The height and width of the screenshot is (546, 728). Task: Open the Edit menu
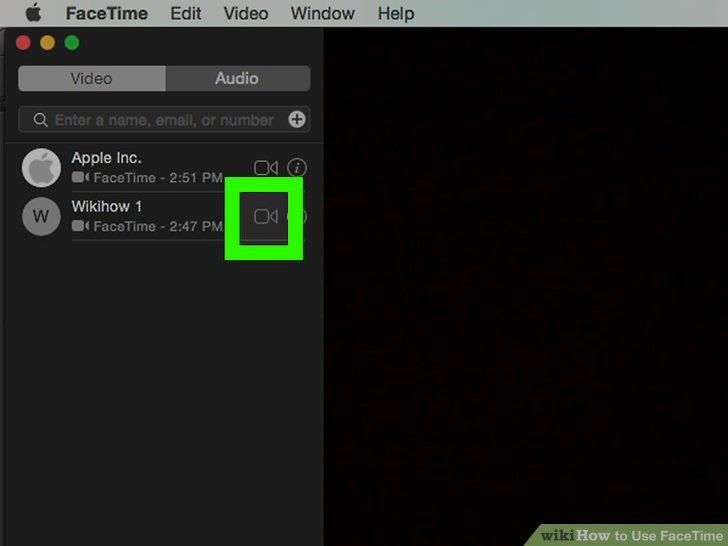[186, 13]
